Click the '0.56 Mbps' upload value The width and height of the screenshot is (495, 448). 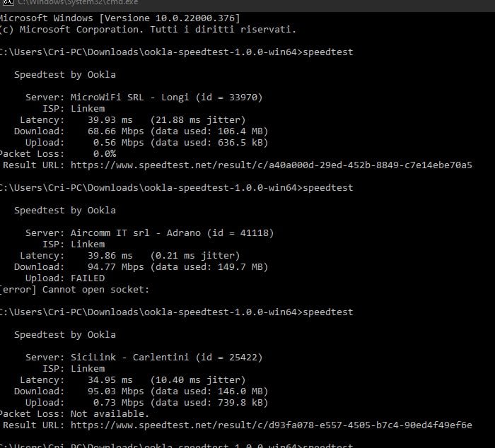[x=118, y=143]
